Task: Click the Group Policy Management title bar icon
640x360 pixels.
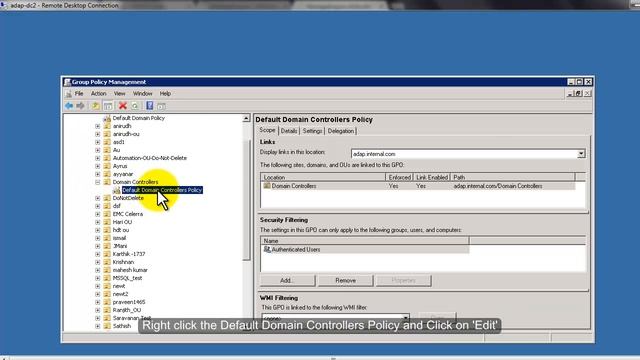Action: 67,82
